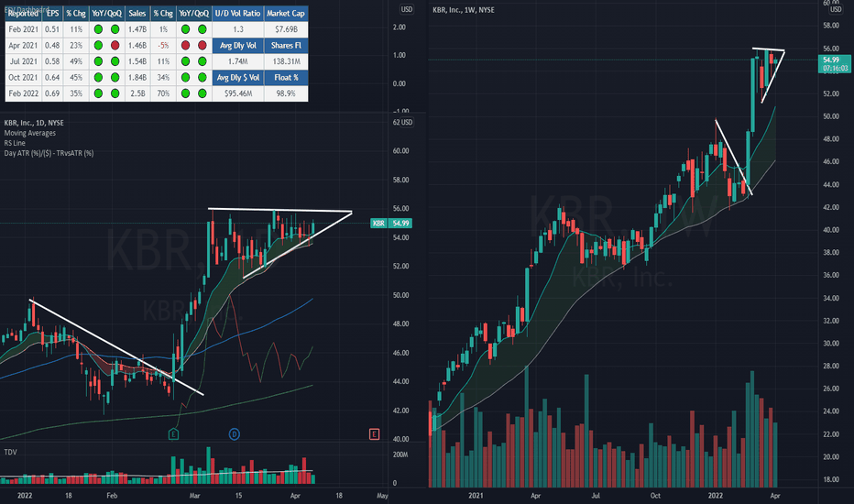Click the '0.64' EPS value

[53, 78]
